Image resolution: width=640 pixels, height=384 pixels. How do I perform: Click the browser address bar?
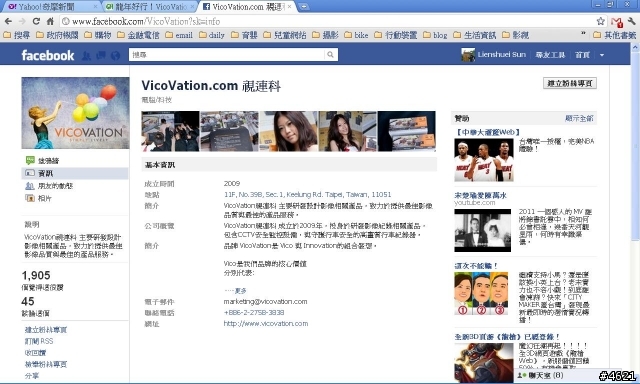[x=327, y=21]
